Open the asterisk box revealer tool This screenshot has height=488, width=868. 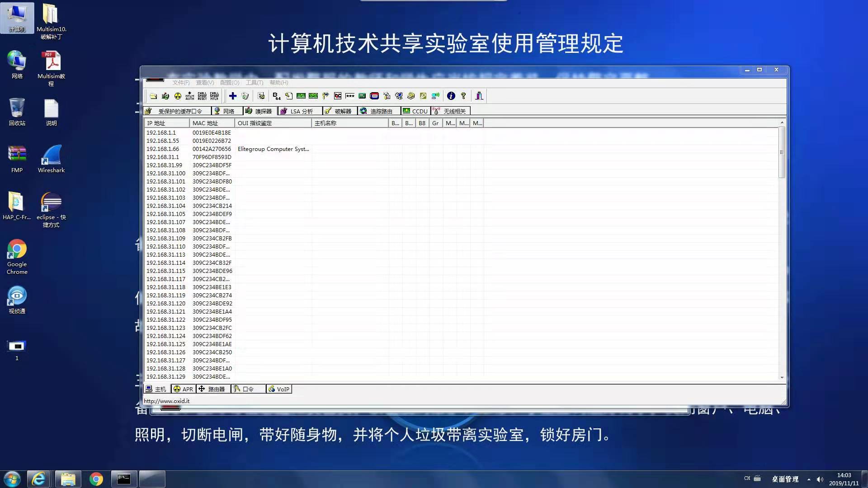tap(350, 96)
